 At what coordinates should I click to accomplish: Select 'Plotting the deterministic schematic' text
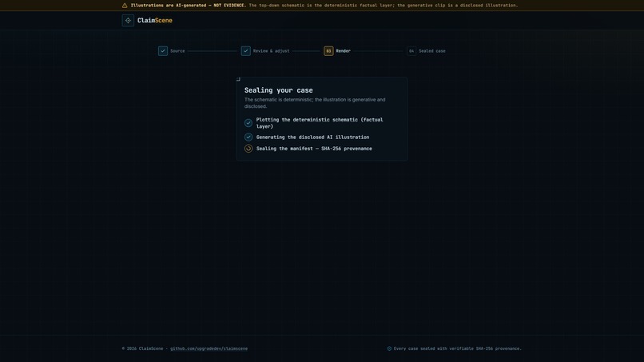(320, 123)
